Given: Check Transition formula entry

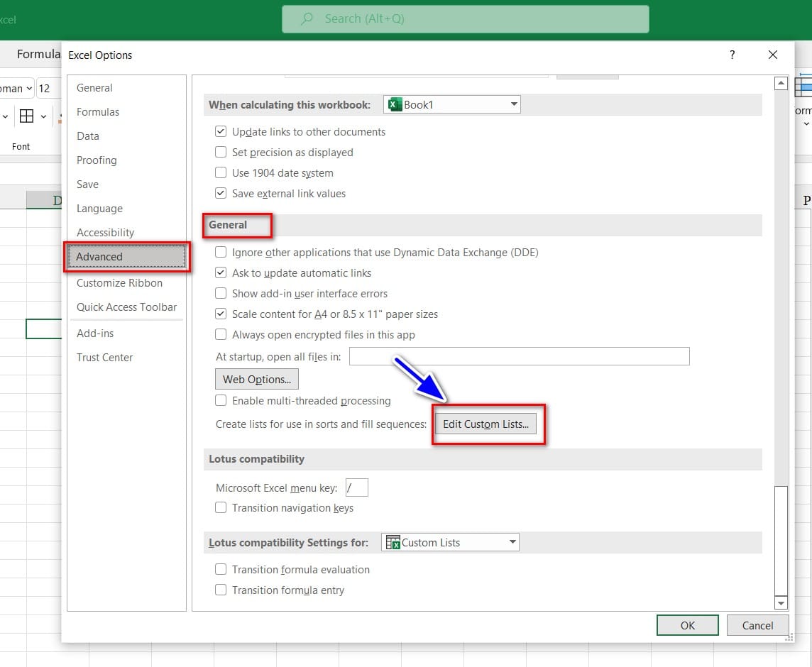Looking at the screenshot, I should click(221, 590).
